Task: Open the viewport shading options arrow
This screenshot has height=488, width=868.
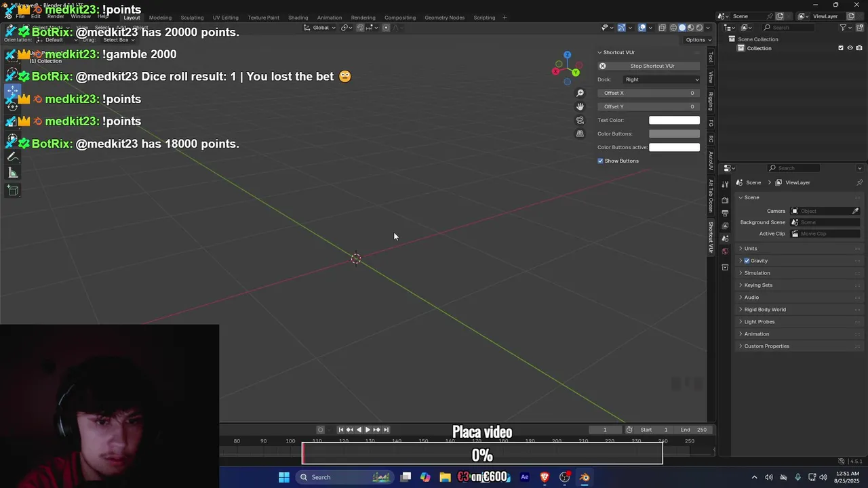Action: pos(708,28)
